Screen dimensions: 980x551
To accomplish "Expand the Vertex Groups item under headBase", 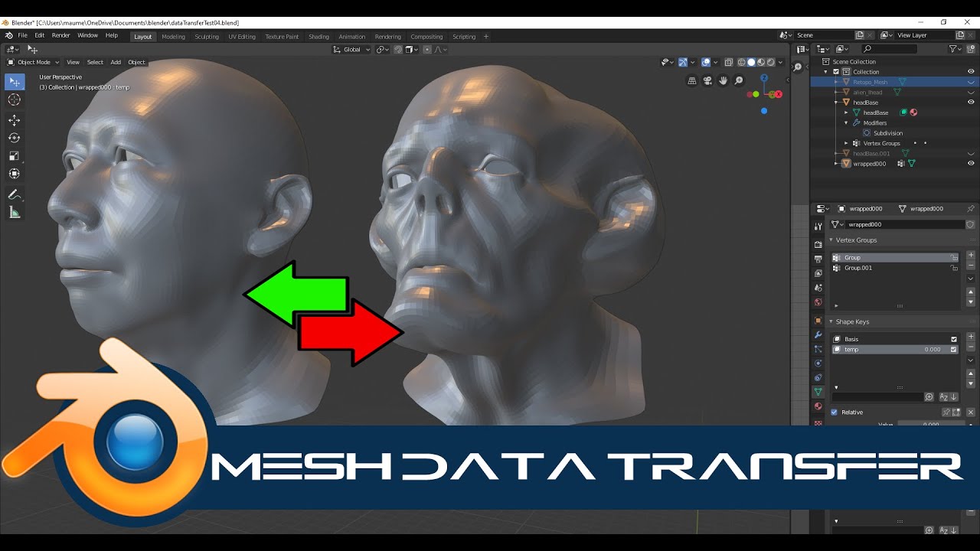I will (846, 143).
